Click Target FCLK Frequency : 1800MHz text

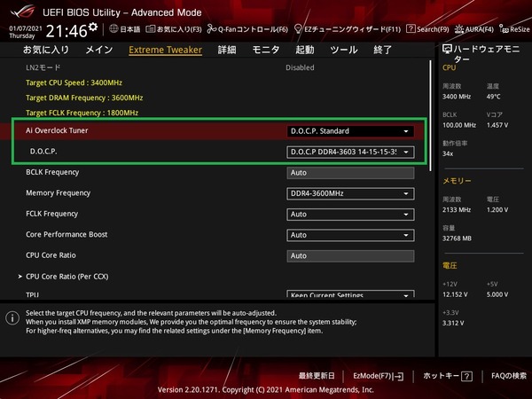[x=82, y=113]
